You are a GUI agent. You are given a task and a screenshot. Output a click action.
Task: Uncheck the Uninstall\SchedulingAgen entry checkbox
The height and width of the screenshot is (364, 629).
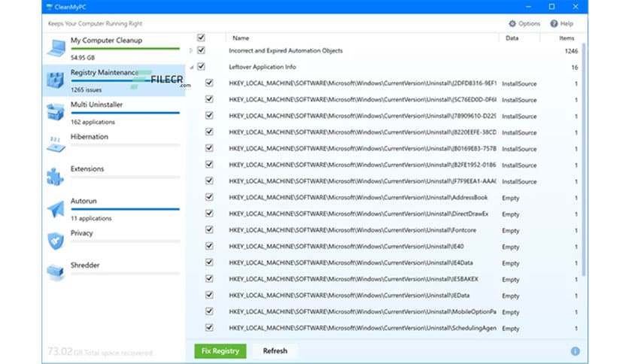209,327
